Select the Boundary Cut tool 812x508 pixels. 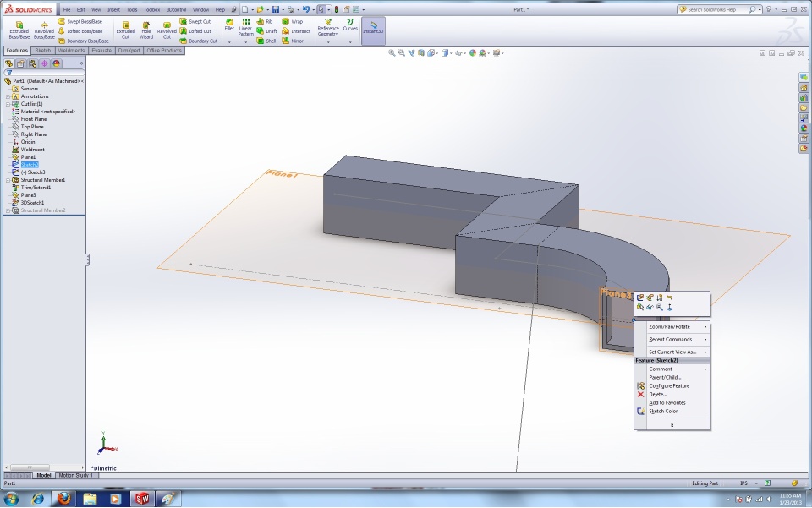198,41
